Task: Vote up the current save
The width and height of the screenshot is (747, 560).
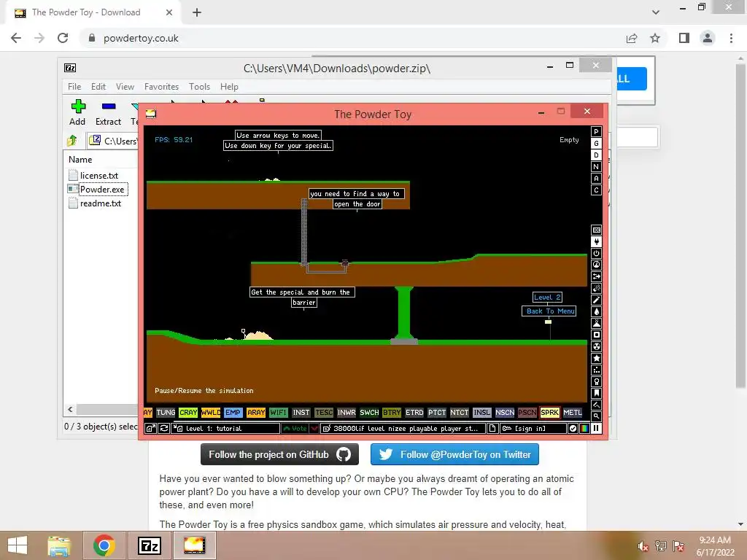Action: (x=295, y=428)
